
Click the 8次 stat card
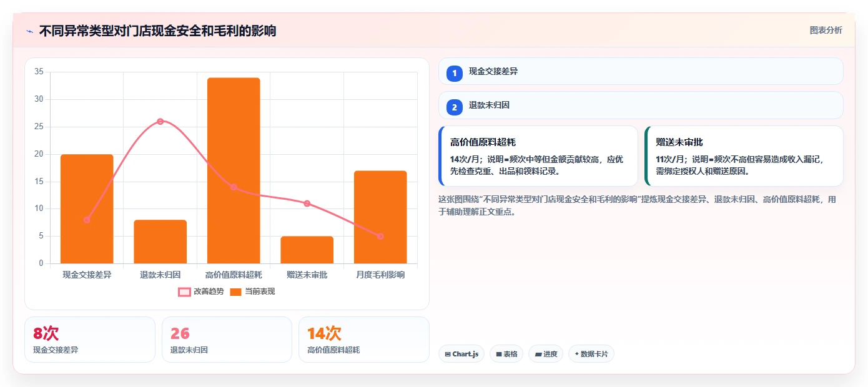(x=90, y=340)
